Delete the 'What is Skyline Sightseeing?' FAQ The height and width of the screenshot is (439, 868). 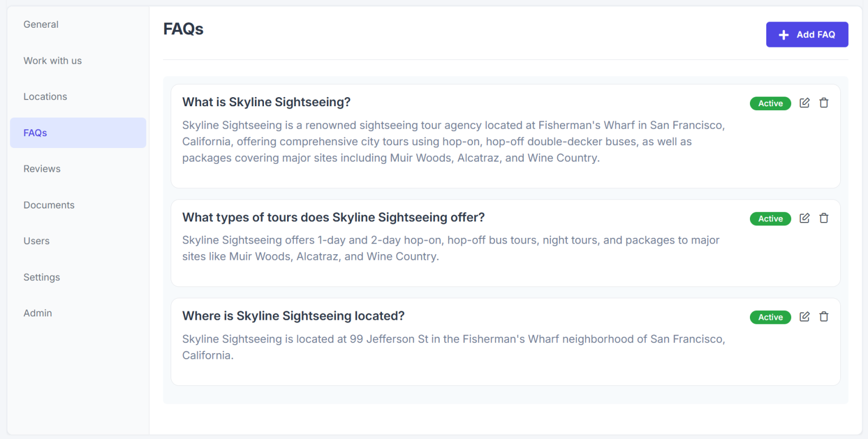point(824,103)
